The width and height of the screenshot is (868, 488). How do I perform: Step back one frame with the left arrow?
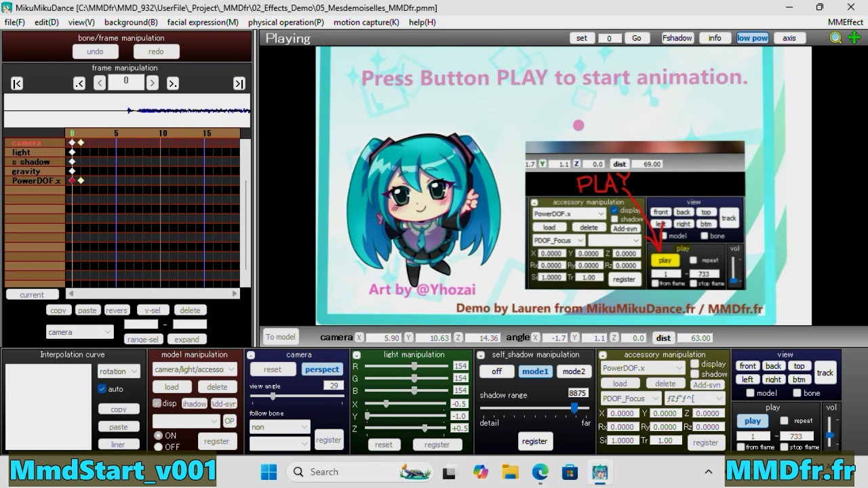100,83
